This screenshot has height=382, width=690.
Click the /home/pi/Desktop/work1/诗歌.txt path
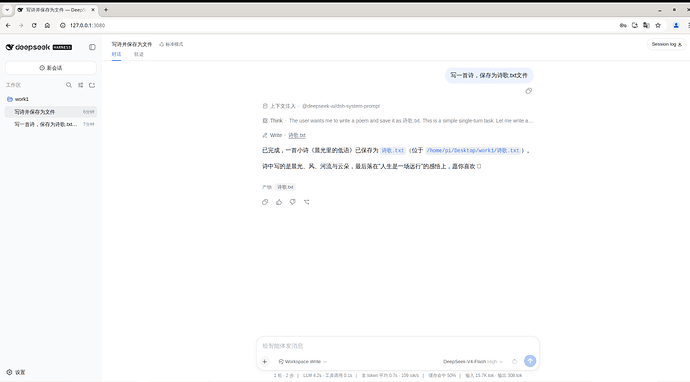(x=473, y=151)
